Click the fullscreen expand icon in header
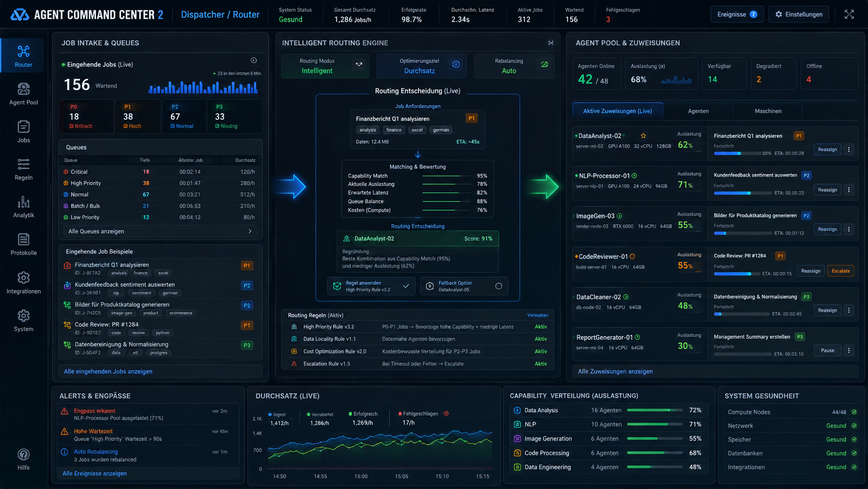The height and width of the screenshot is (489, 868). pyautogui.click(x=849, y=15)
